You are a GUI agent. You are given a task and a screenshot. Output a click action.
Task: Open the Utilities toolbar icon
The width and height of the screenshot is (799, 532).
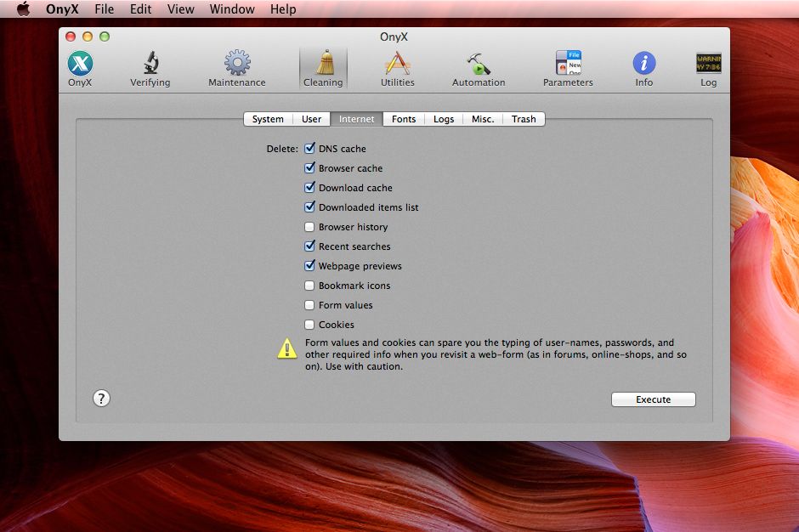[398, 63]
